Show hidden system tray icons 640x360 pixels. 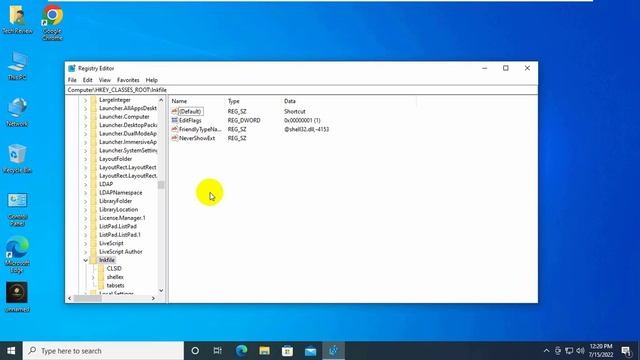click(x=547, y=351)
